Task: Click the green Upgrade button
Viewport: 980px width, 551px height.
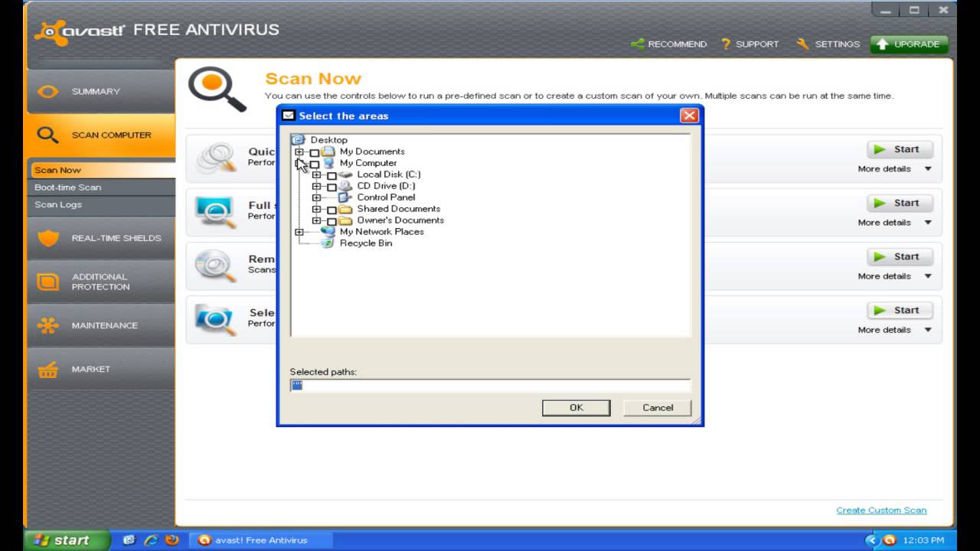Action: tap(910, 44)
